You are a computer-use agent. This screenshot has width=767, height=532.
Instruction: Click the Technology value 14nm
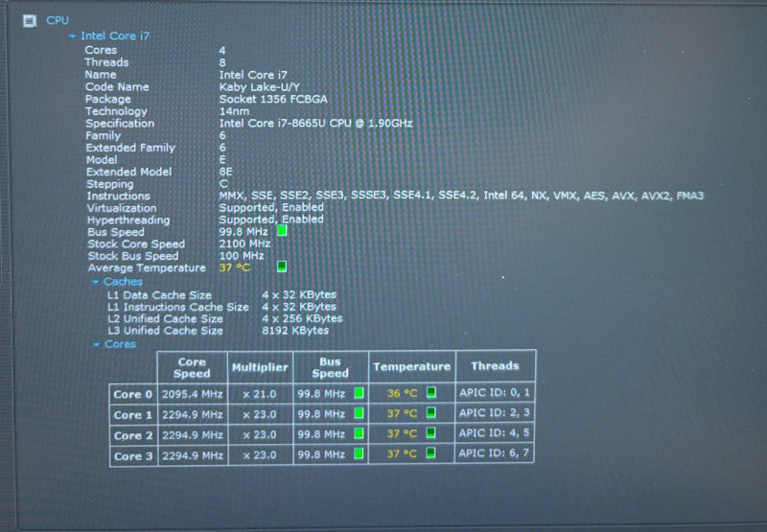(x=234, y=111)
